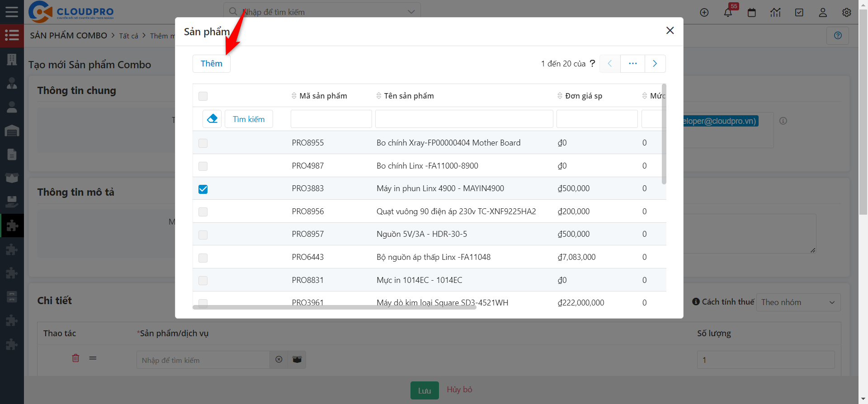Image resolution: width=868 pixels, height=404 pixels.
Task: Clear product field with circled x icon
Action: coord(279,360)
